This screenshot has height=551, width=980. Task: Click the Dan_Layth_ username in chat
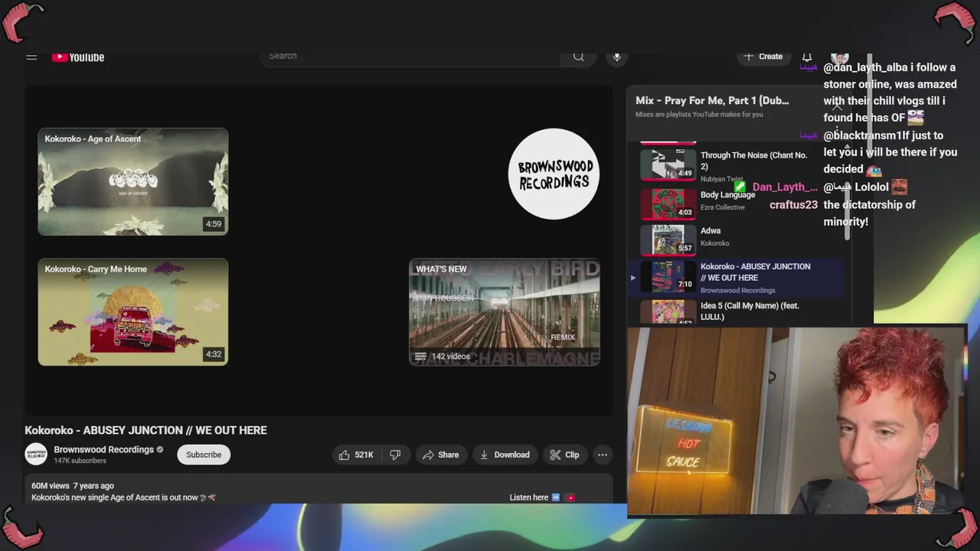pyautogui.click(x=785, y=187)
